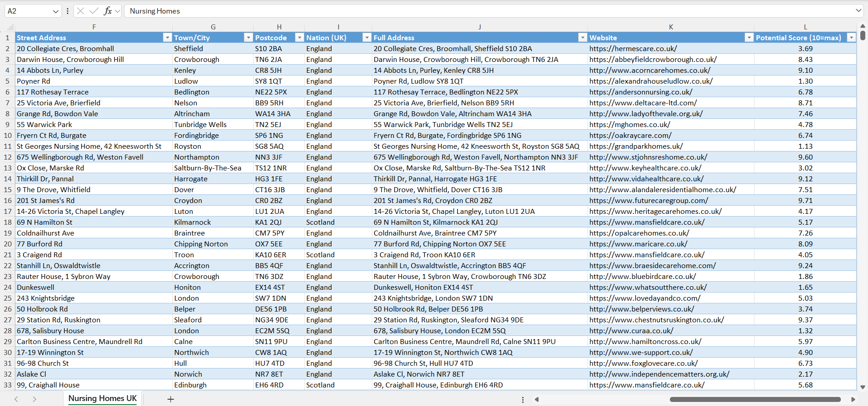Click the three-dot handle beside horizontal scrollbar
This screenshot has height=406, width=868.
[x=523, y=400]
